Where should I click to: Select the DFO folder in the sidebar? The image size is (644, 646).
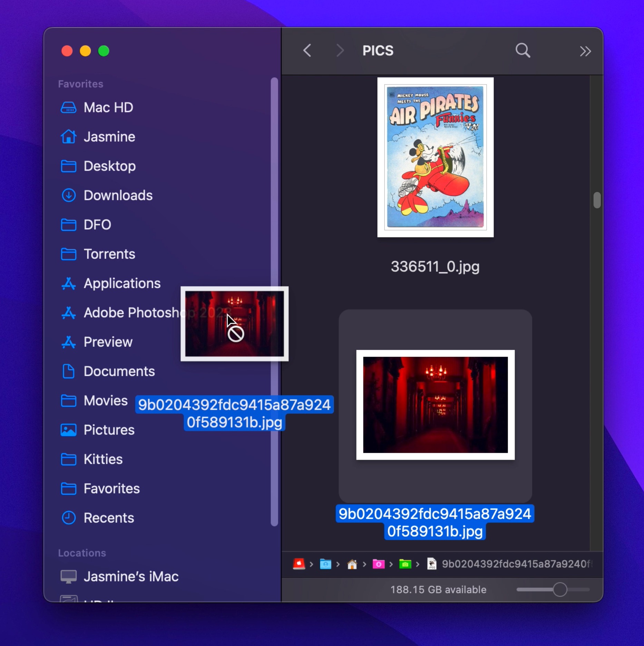(x=86, y=225)
